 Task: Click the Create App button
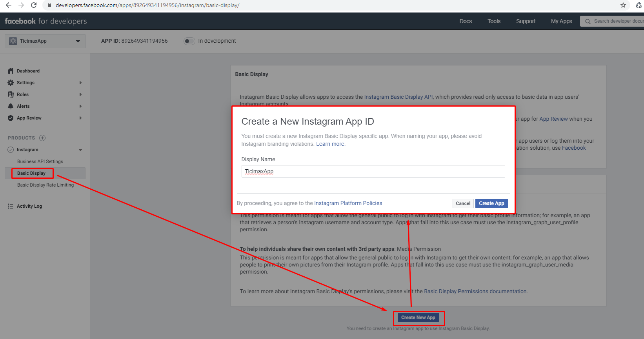point(491,203)
